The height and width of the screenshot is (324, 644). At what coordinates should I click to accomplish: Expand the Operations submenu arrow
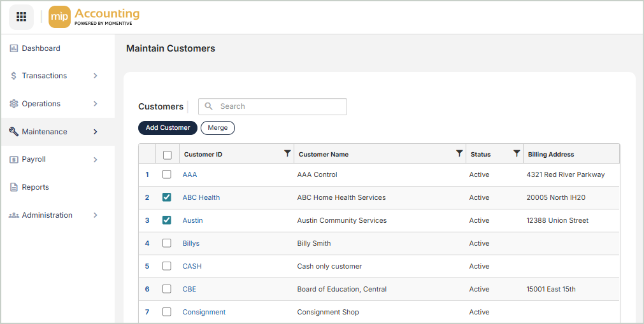pos(96,104)
